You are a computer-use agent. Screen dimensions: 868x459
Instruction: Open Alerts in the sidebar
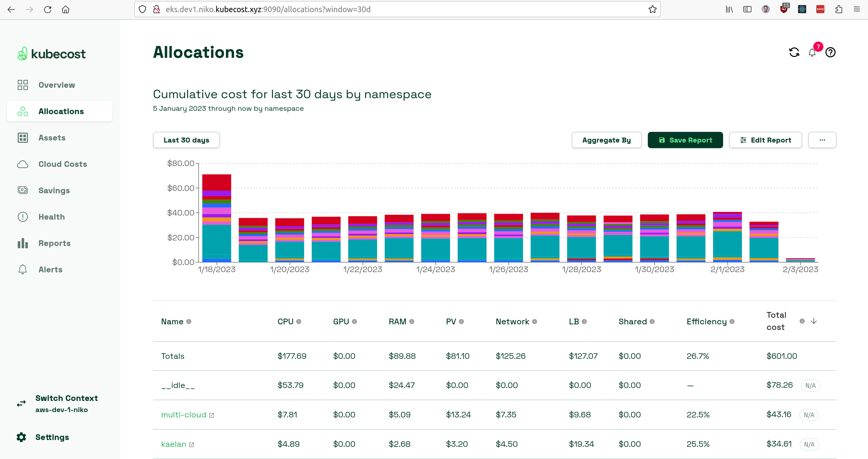[60, 270]
